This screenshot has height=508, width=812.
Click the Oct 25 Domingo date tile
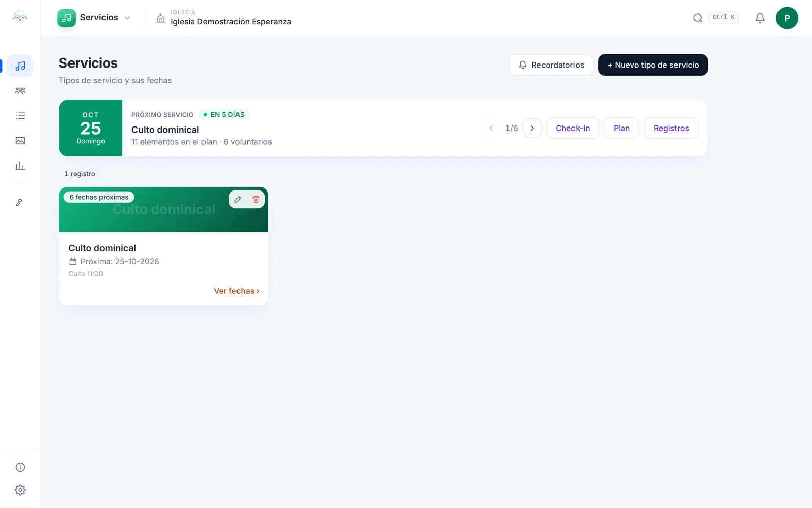pyautogui.click(x=91, y=128)
